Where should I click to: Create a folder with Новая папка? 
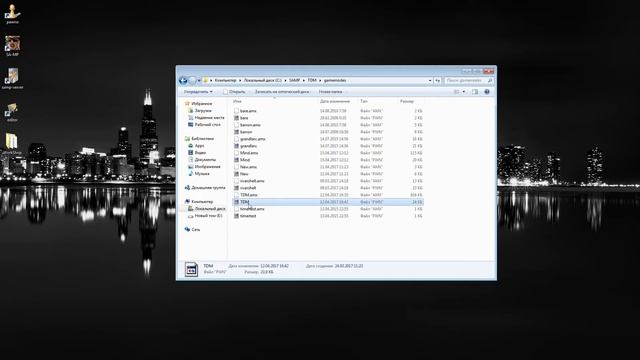point(330,92)
